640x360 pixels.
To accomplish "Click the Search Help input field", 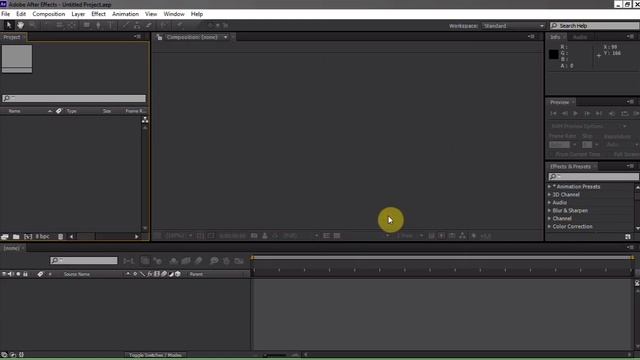I will click(595, 26).
